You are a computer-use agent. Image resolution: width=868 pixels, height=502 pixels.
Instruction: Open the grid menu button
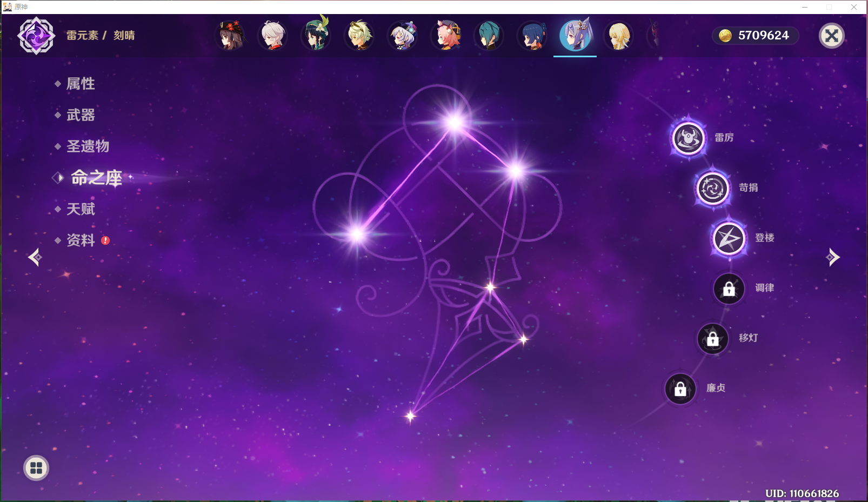coord(36,468)
